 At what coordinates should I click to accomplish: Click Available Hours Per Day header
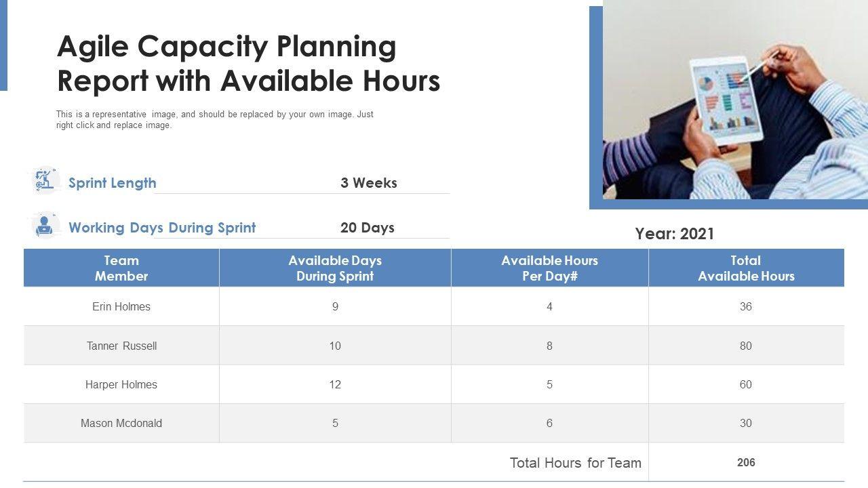(x=549, y=268)
